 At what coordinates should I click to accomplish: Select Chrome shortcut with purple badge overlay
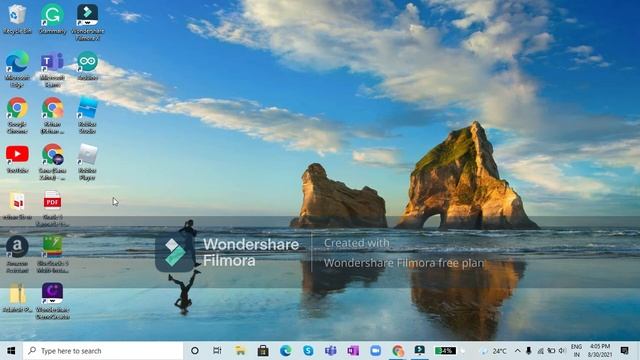point(52,162)
